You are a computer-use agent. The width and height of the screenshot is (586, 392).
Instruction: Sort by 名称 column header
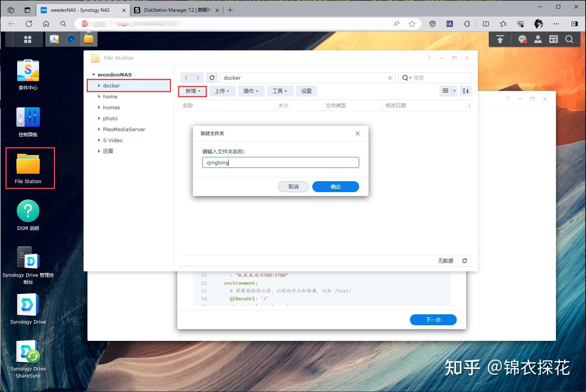tap(227, 105)
